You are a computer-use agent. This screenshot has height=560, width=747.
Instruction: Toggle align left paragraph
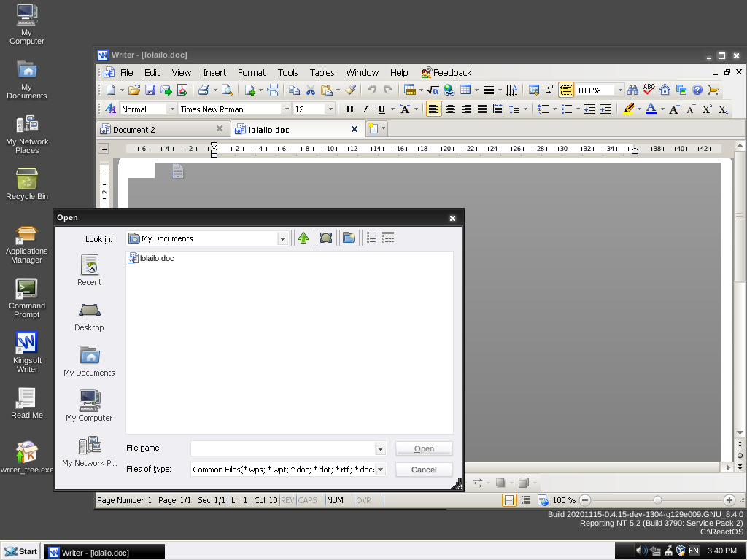[433, 109]
